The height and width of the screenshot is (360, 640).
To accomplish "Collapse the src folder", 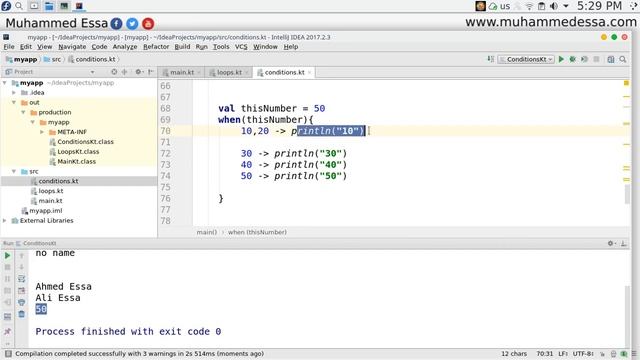I will 14,171.
